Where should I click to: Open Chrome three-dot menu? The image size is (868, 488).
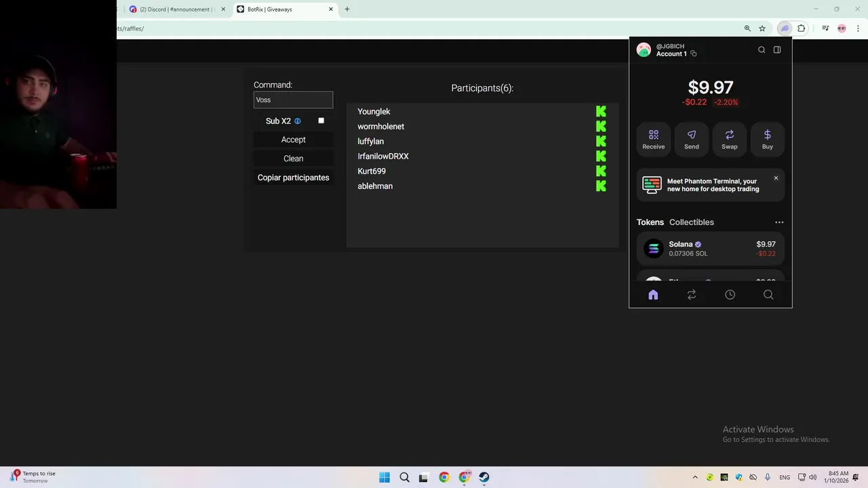pos(858,28)
